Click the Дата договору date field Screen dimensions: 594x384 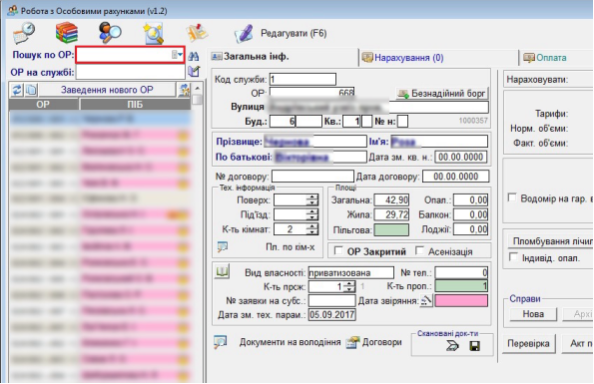pyautogui.click(x=455, y=176)
